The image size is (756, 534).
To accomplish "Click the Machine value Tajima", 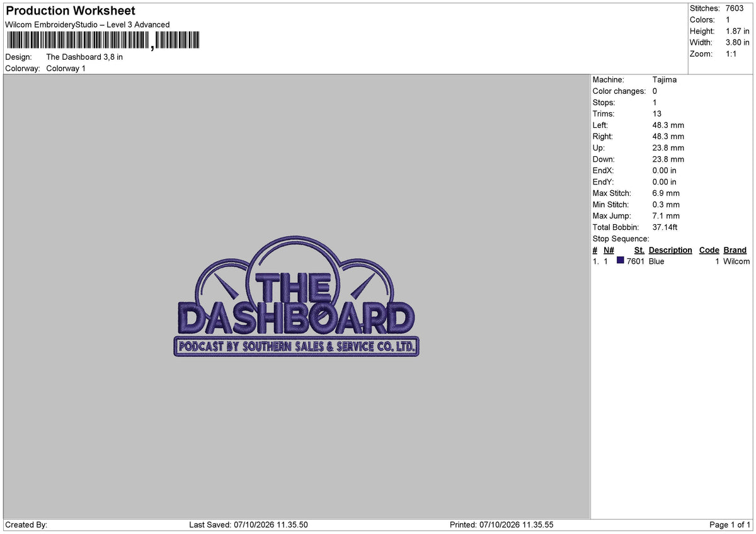I will (665, 80).
